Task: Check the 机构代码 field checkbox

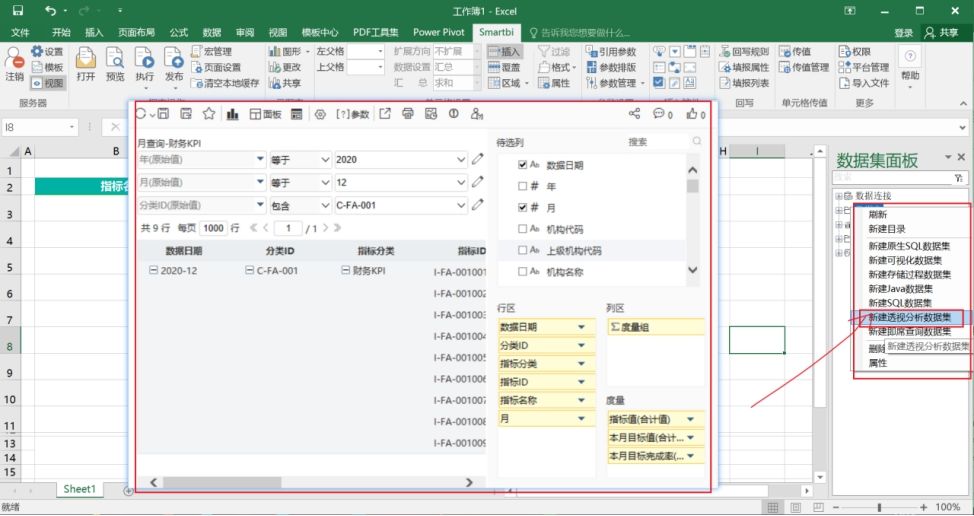Action: click(522, 229)
